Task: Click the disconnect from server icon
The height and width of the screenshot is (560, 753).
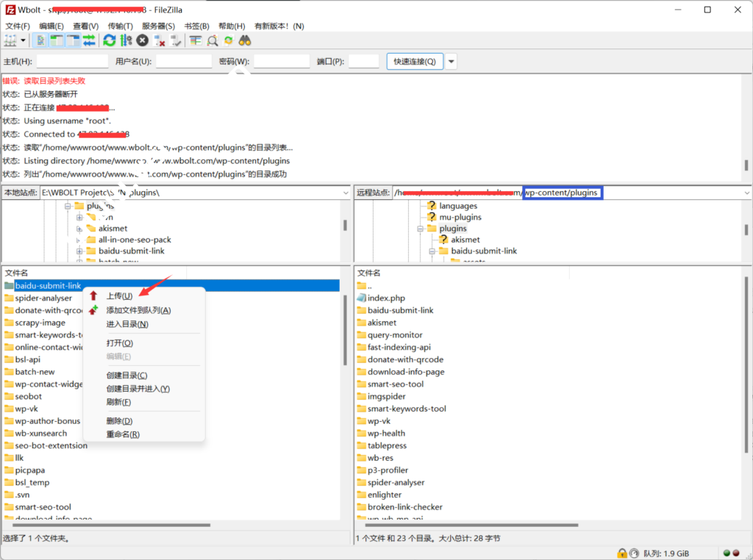Action: (159, 40)
